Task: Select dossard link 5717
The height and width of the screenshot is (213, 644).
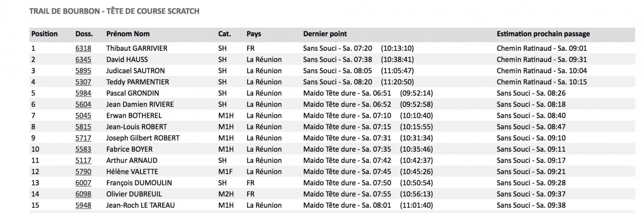Action: (83, 138)
